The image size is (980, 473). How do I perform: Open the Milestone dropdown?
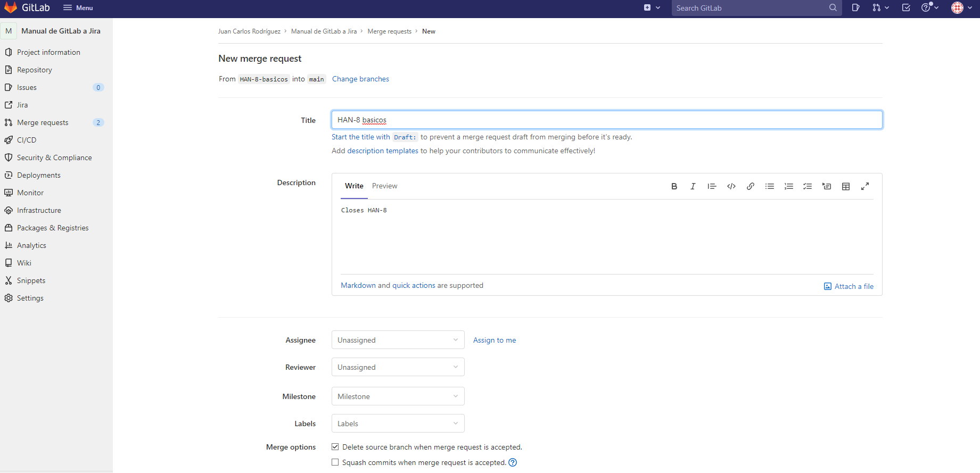pos(398,396)
